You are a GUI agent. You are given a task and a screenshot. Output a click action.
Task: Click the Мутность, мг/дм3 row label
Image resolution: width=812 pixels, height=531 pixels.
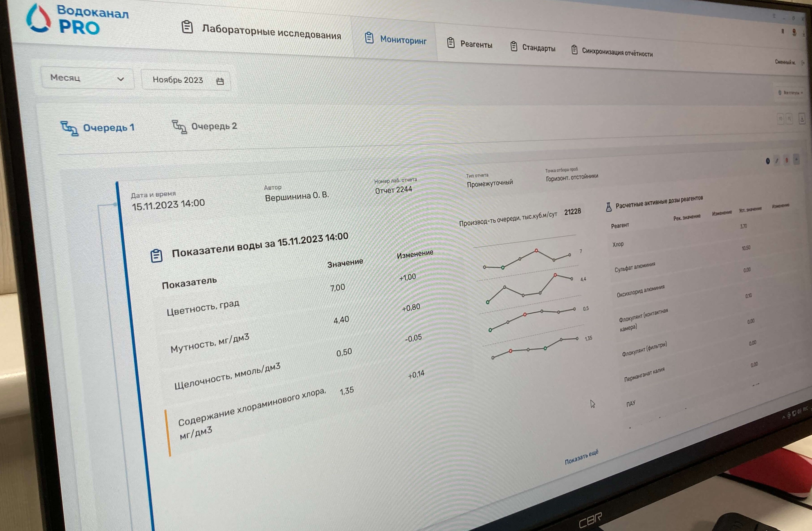210,343
